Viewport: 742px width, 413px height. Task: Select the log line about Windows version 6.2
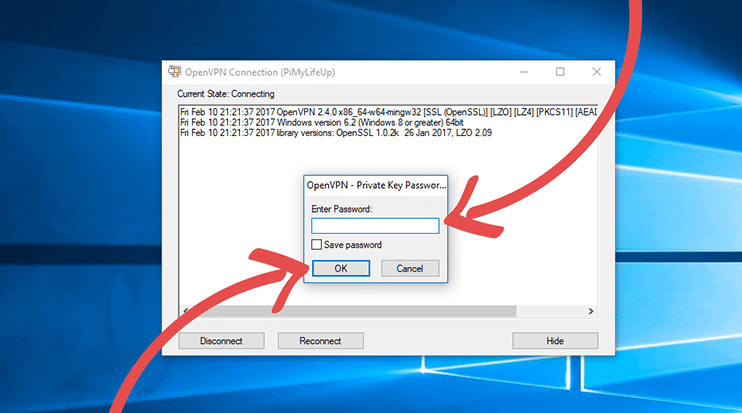322,123
